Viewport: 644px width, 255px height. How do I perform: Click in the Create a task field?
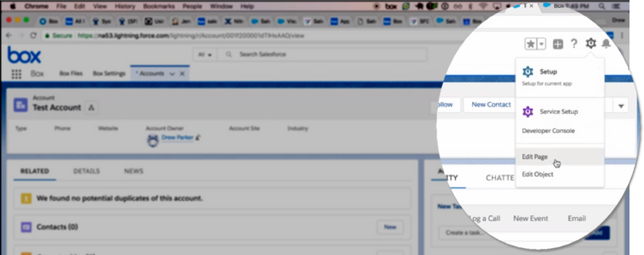coord(511,233)
